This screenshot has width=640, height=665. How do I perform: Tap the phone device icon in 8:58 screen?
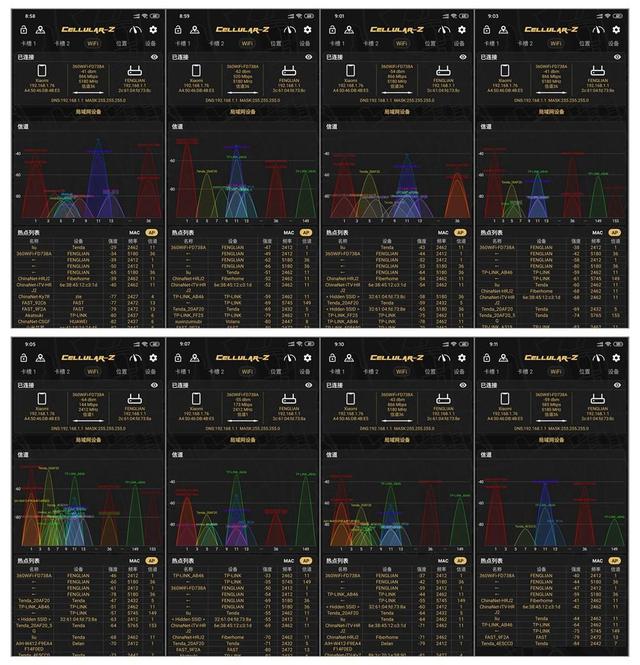click(42, 70)
